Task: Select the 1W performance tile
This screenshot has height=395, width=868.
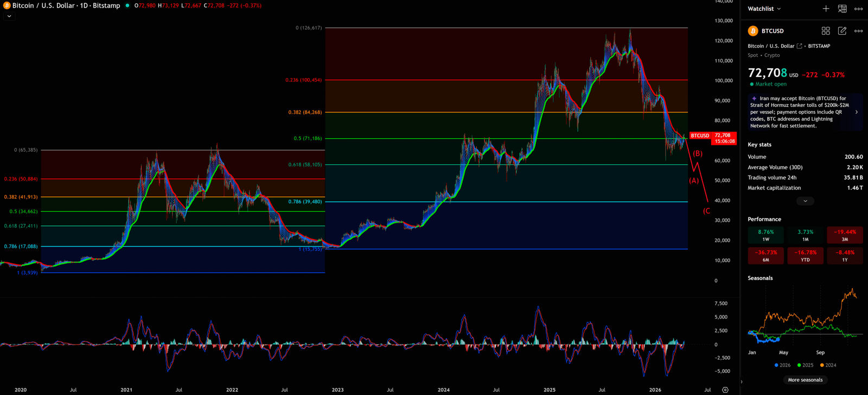Action: coord(765,235)
